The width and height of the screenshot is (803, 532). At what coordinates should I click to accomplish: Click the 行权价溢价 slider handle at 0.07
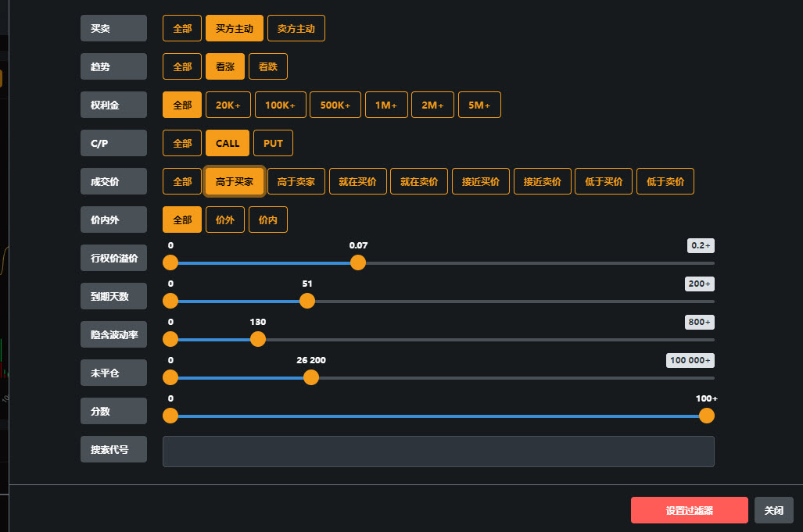click(x=358, y=263)
